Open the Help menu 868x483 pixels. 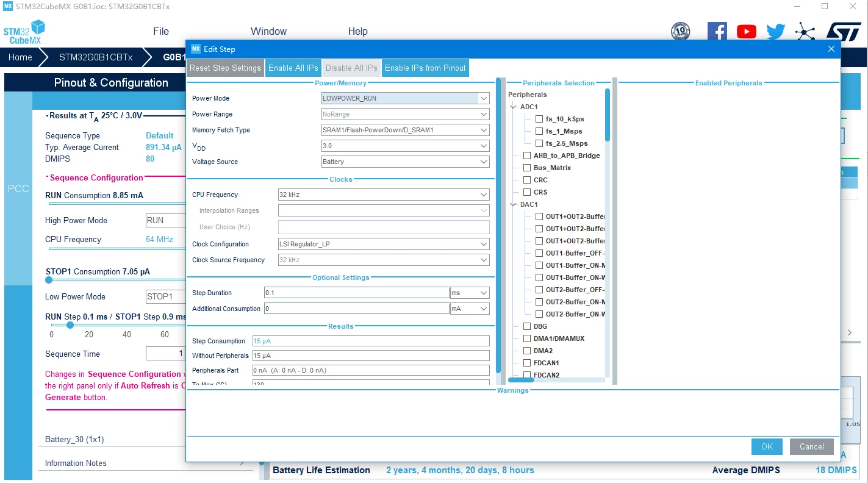(358, 32)
